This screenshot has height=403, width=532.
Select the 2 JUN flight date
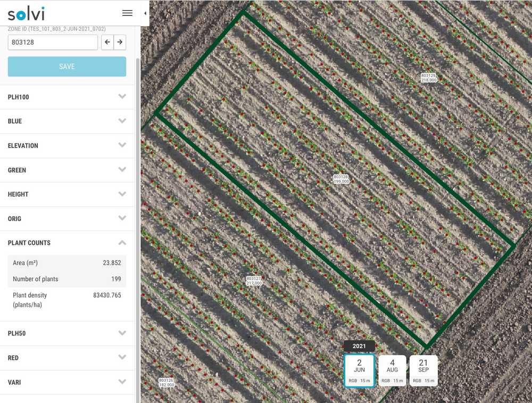[x=359, y=371]
